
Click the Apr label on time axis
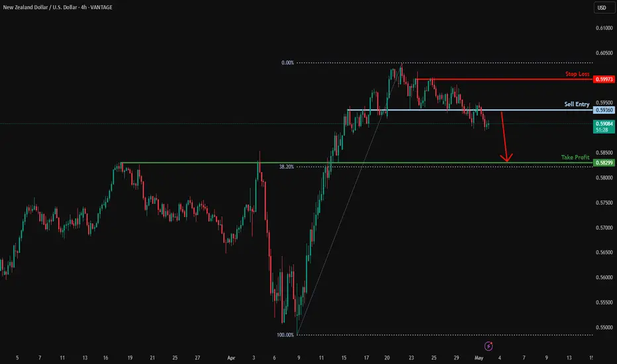point(231,357)
